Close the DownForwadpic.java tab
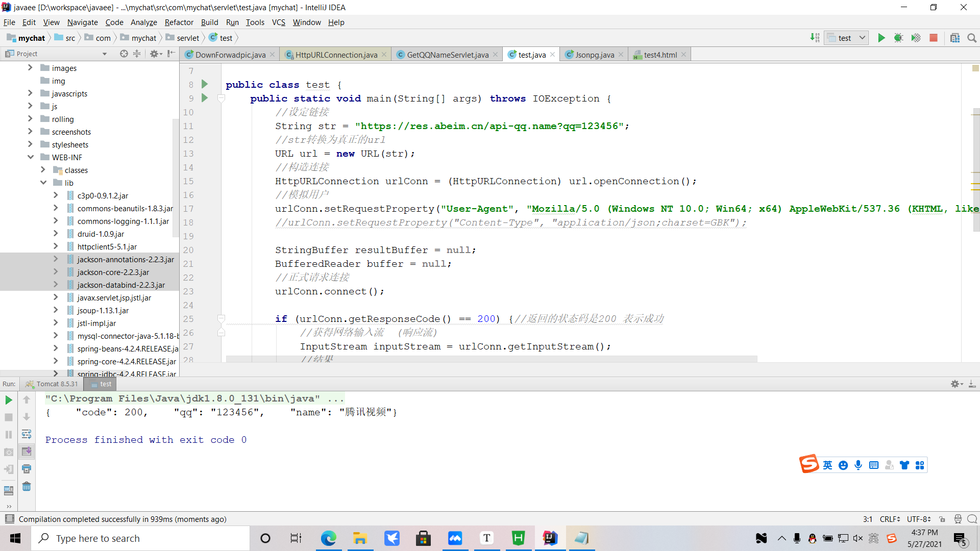 [x=272, y=55]
